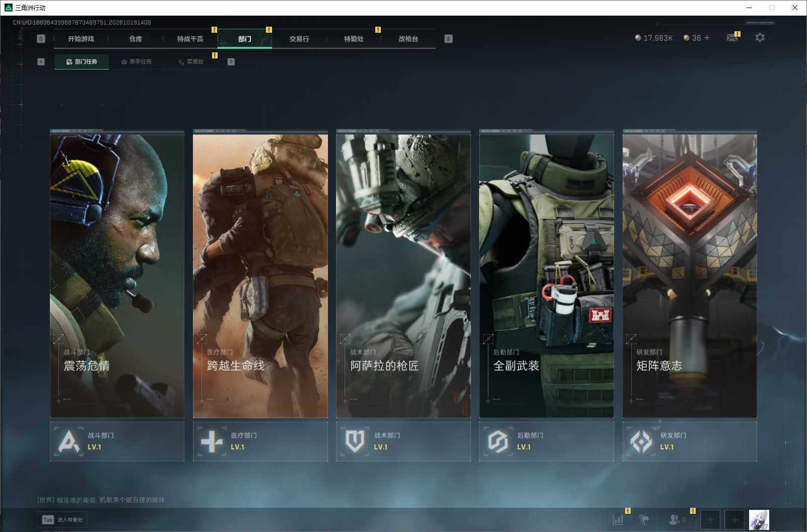Click the 战术部门 shield emblem

click(x=355, y=441)
